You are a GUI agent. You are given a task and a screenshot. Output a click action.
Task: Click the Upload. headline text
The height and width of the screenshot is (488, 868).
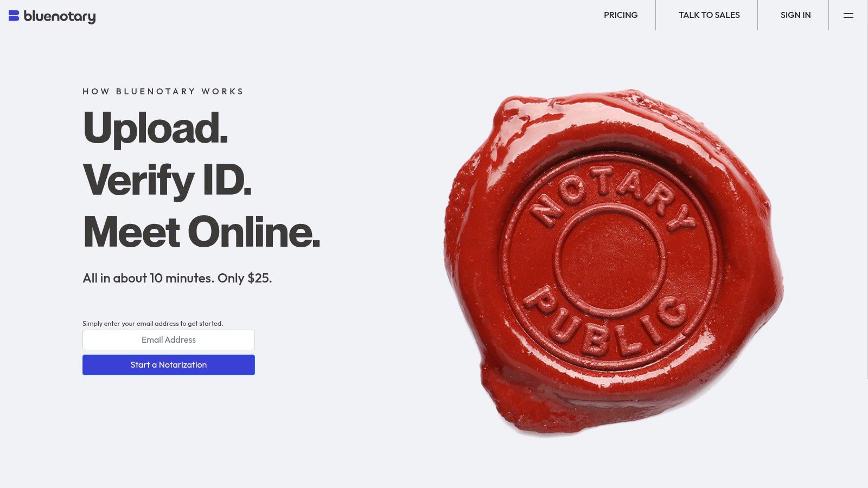tap(156, 128)
